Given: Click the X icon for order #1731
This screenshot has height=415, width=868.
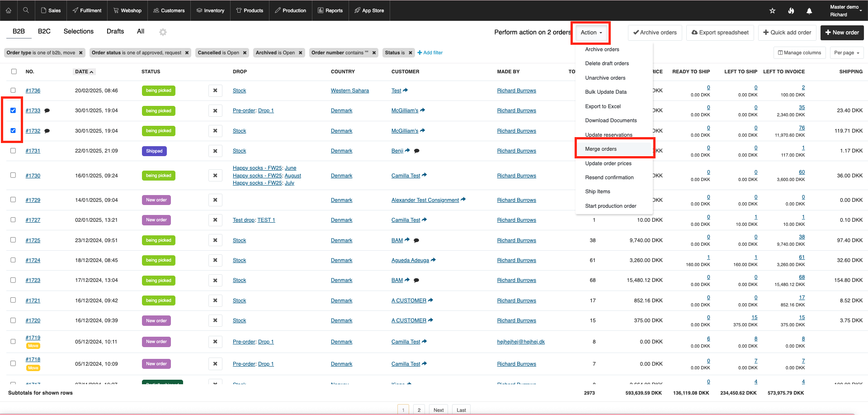Looking at the screenshot, I should click(x=215, y=151).
